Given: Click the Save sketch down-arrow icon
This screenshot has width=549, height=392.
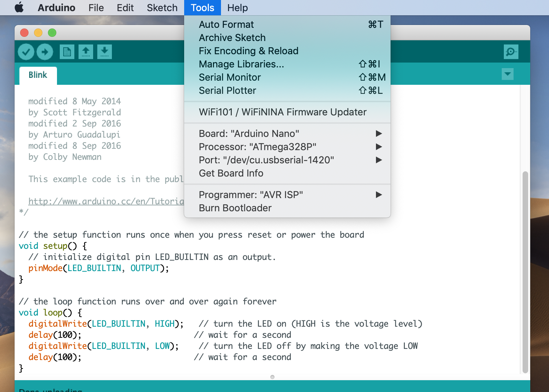Looking at the screenshot, I should (x=105, y=52).
